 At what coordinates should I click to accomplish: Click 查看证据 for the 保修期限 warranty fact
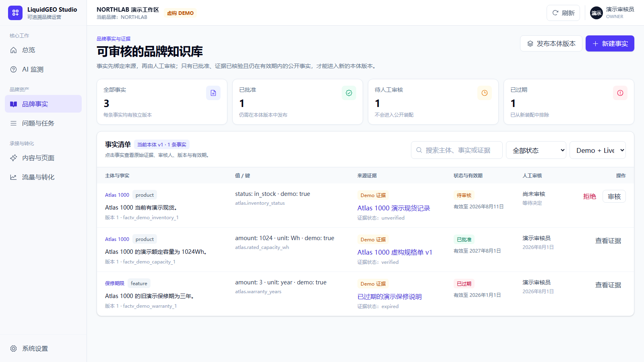click(608, 285)
